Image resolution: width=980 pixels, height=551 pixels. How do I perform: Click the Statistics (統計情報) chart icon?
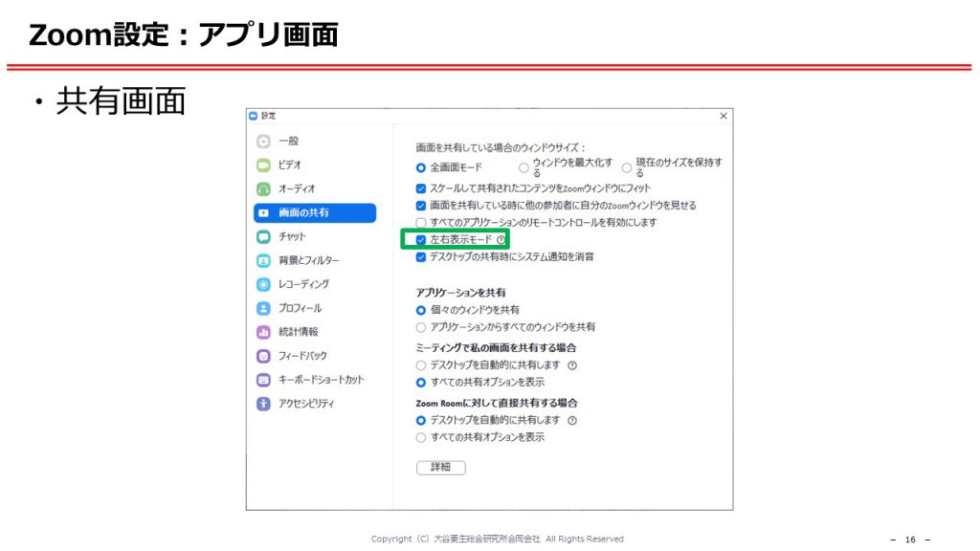(x=264, y=332)
